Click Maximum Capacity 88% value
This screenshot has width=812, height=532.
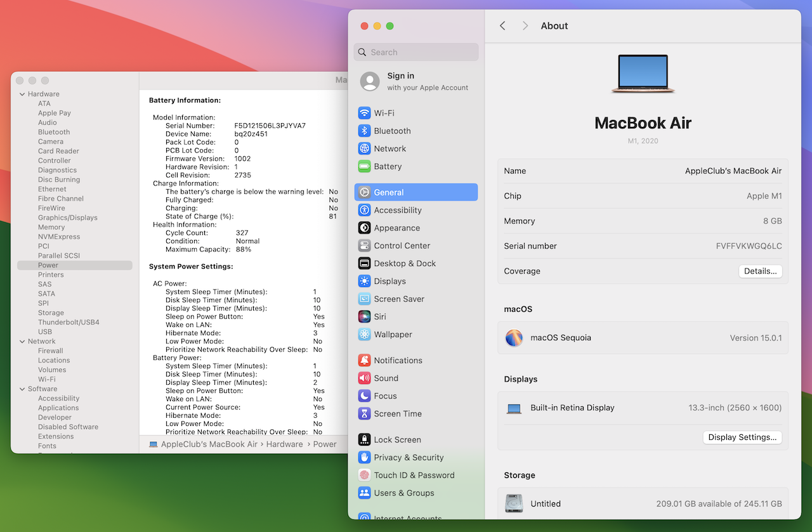(x=244, y=249)
